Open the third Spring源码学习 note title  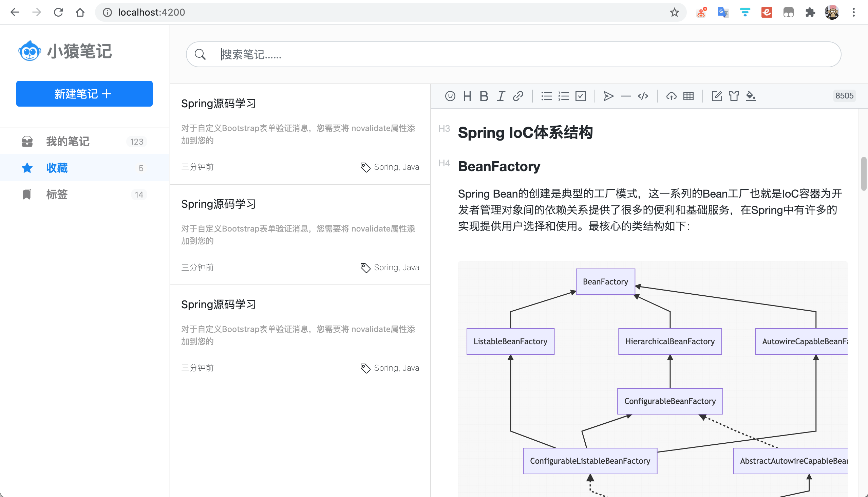tap(219, 304)
